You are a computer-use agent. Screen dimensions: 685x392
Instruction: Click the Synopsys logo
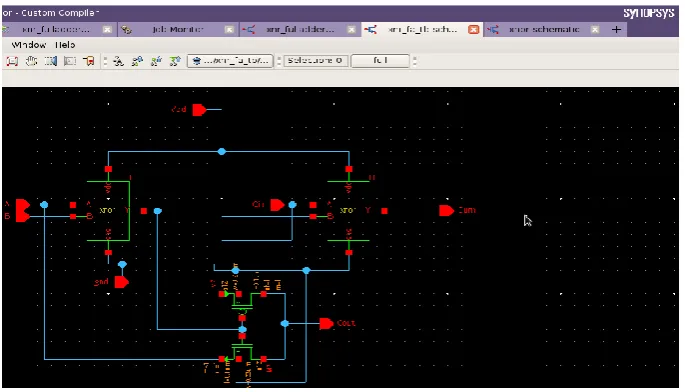click(649, 13)
